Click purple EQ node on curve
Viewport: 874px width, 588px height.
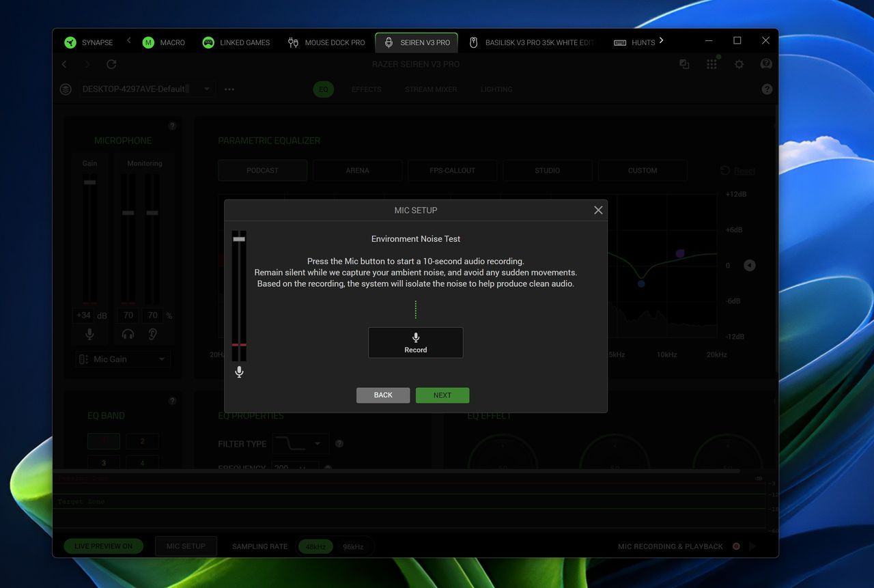point(680,253)
